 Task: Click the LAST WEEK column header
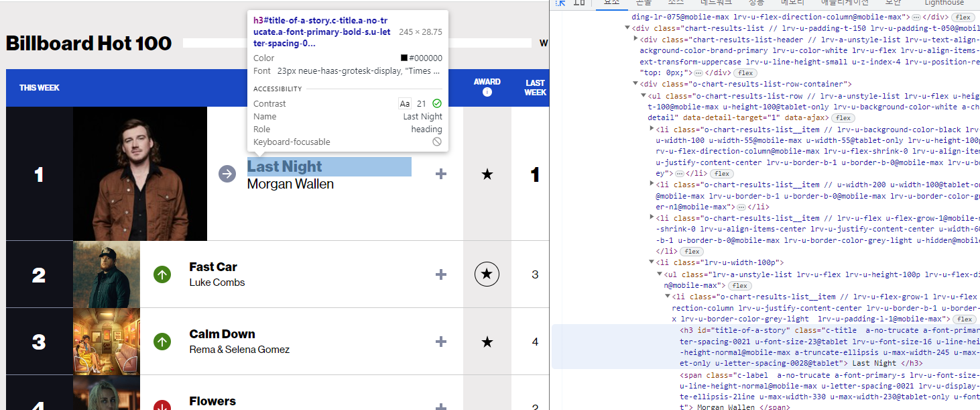pyautogui.click(x=535, y=88)
